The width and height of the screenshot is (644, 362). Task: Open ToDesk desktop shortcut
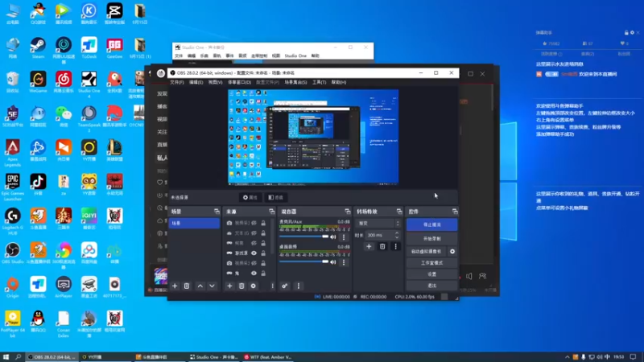coord(89,48)
